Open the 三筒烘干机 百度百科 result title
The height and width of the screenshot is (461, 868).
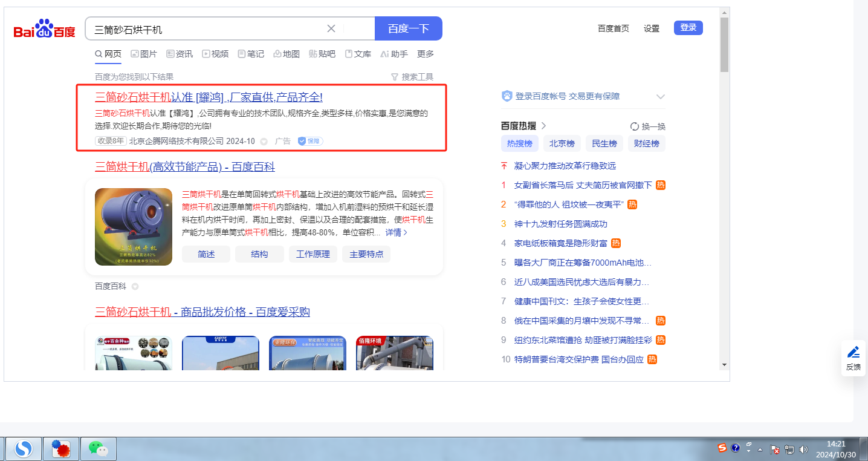185,167
